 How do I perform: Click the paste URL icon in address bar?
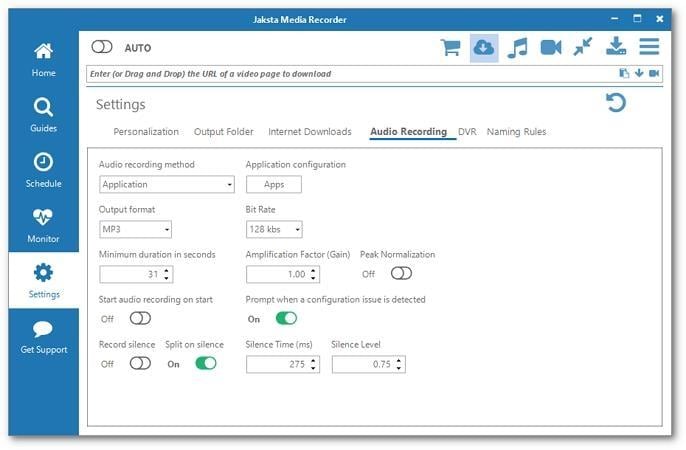coord(624,73)
